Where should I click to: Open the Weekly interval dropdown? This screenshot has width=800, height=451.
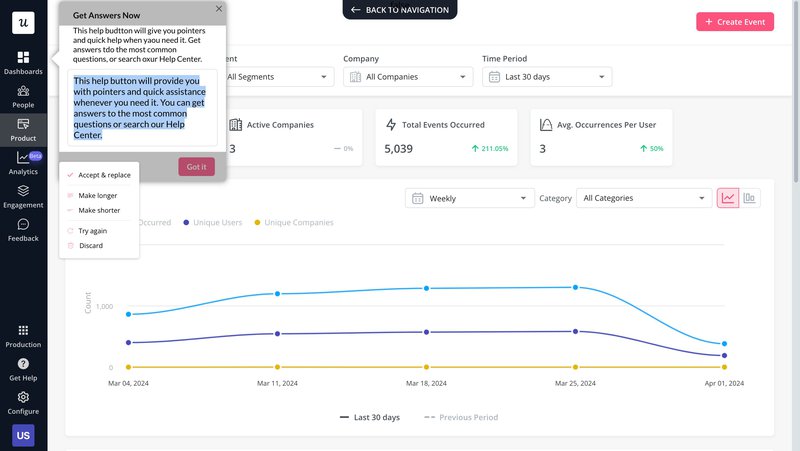pyautogui.click(x=470, y=198)
